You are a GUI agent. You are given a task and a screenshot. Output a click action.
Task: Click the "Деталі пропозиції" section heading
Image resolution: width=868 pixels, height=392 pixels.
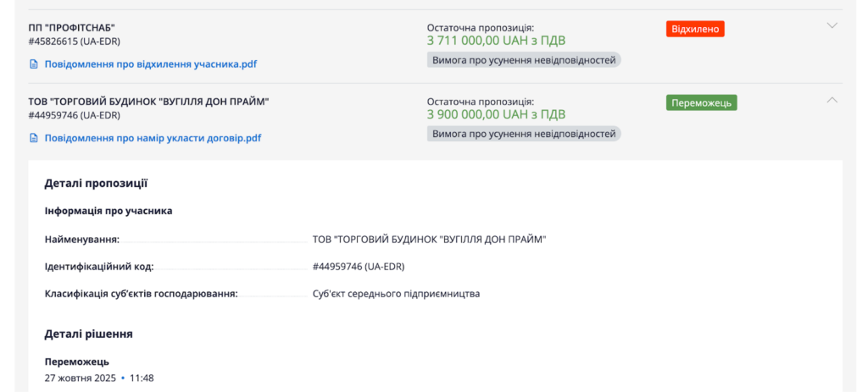click(x=96, y=183)
